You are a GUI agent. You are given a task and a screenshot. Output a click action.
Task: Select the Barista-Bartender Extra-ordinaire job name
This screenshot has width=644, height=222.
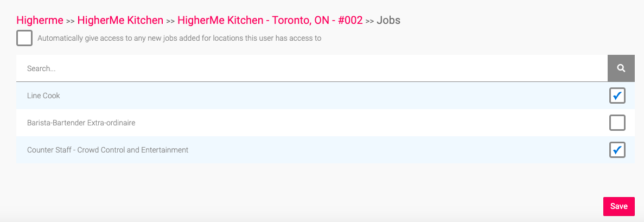81,123
